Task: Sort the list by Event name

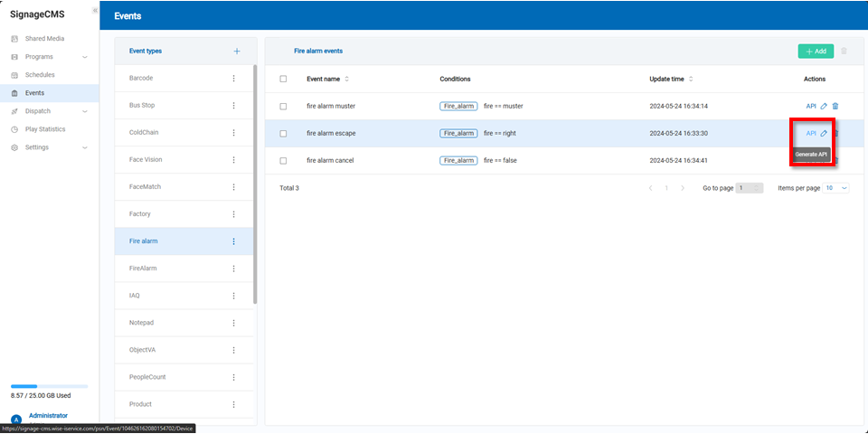Action: [x=346, y=80]
